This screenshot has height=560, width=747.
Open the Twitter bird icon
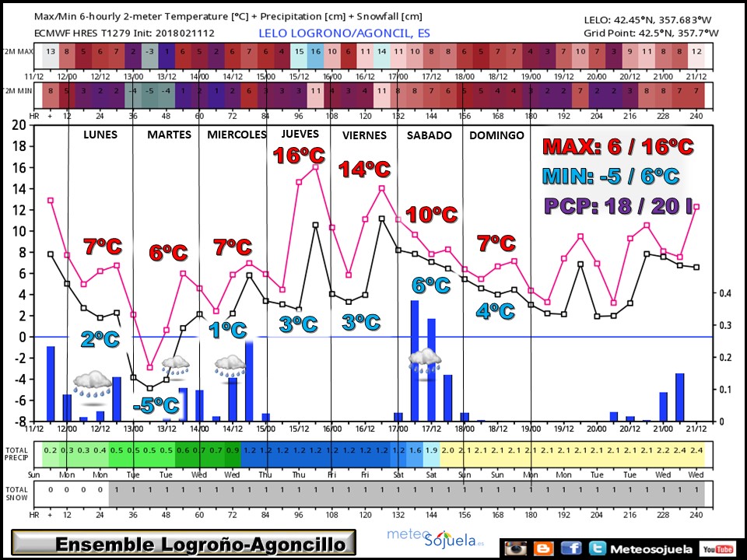(x=597, y=548)
